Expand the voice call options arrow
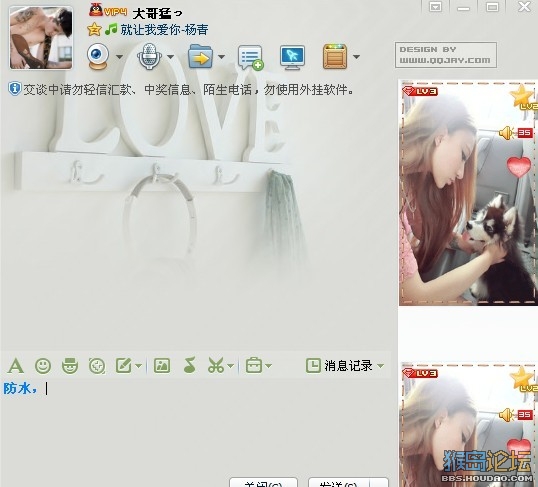The height and width of the screenshot is (487, 538). [x=170, y=57]
